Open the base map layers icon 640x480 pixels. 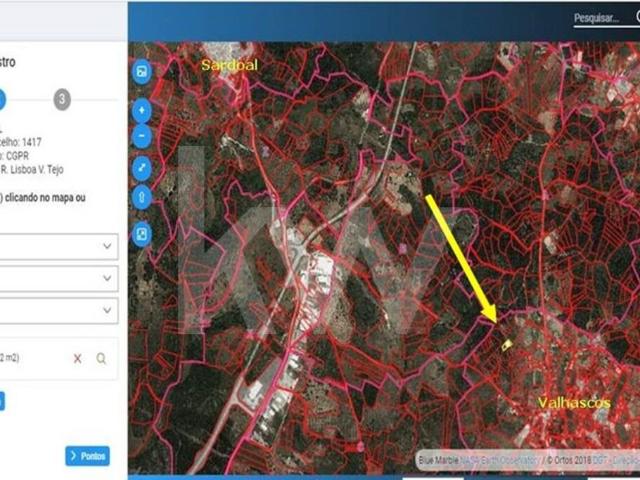point(142,72)
